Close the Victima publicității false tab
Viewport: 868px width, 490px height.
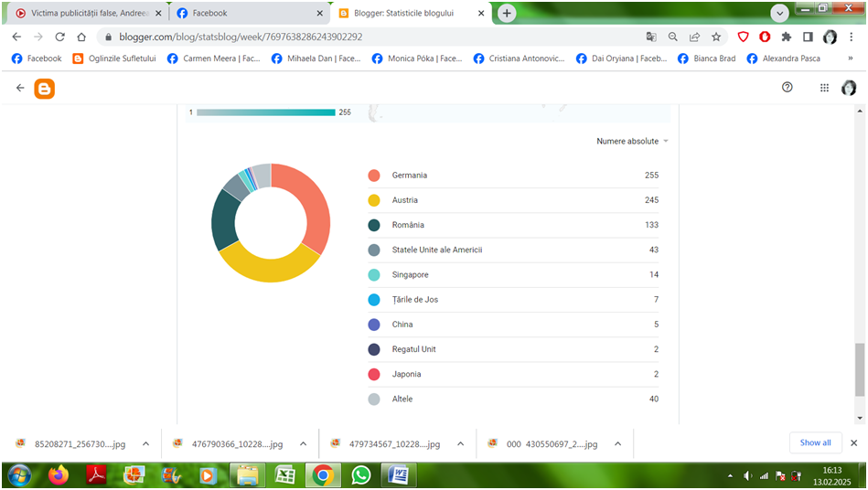click(158, 13)
